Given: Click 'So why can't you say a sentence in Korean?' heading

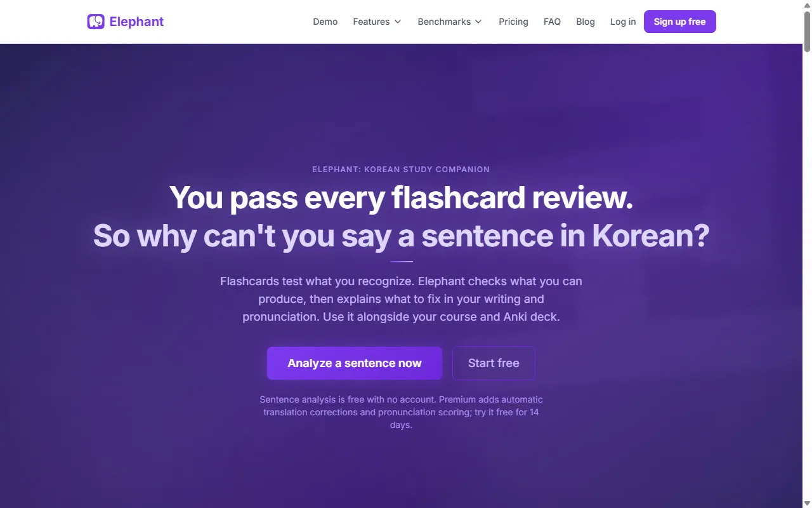Looking at the screenshot, I should 401,236.
